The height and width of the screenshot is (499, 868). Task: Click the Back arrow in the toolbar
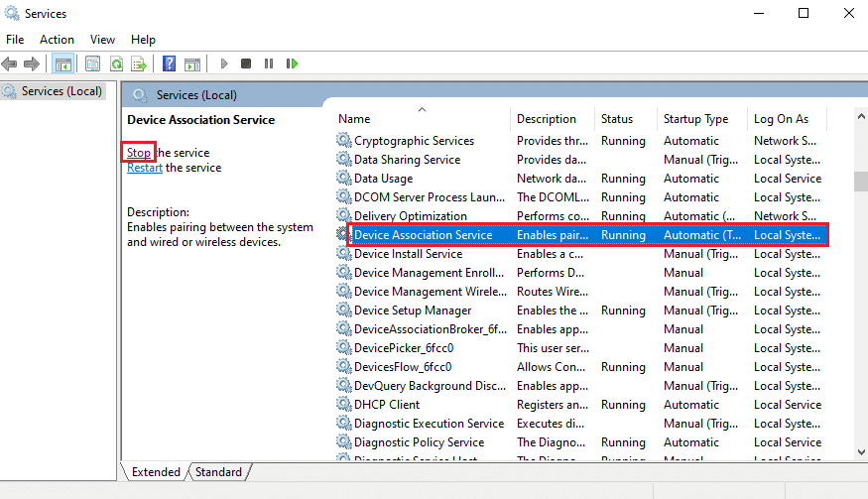pos(10,63)
